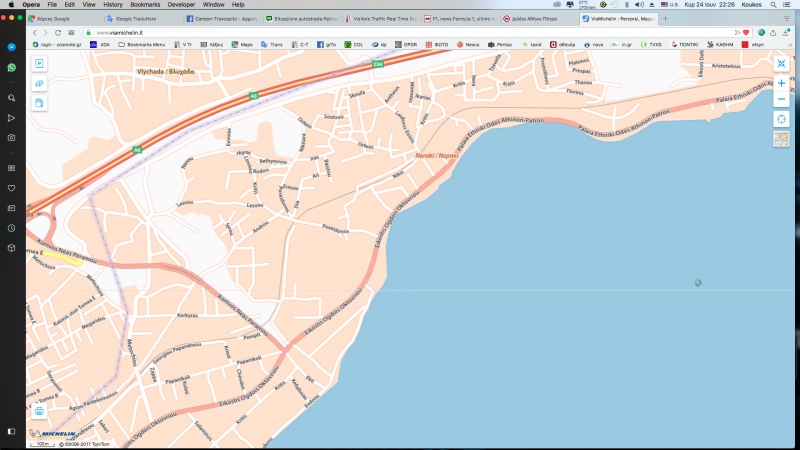
Task: Open Opera tab menu at far right
Action: (789, 19)
